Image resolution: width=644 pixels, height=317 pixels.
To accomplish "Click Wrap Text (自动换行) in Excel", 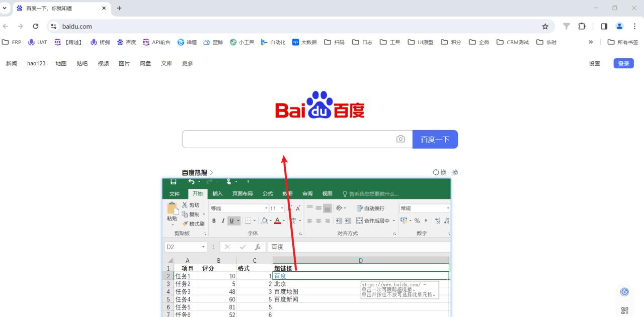I will coord(370,208).
